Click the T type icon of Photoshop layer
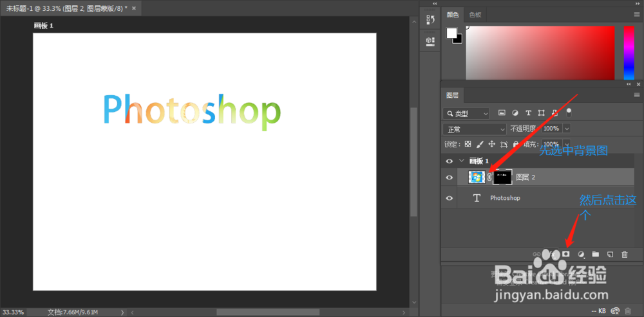The height and width of the screenshot is (317, 644). point(477,198)
